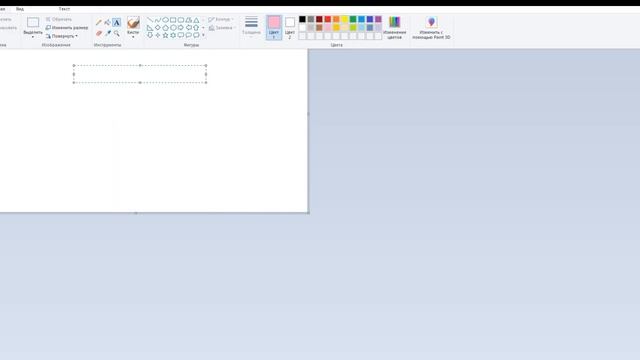The height and width of the screenshot is (360, 640).
Task: Switch to the Вид (View) tab
Action: tap(20, 9)
